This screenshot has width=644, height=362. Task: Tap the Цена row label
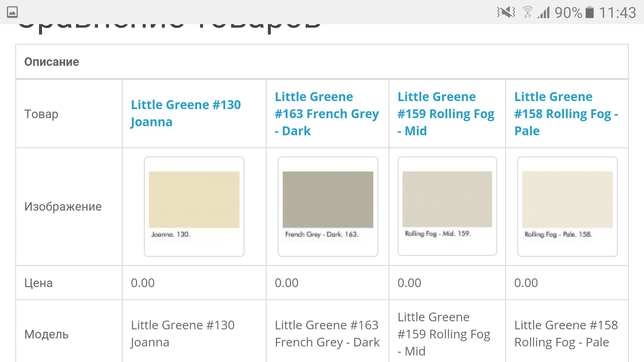coord(38,283)
